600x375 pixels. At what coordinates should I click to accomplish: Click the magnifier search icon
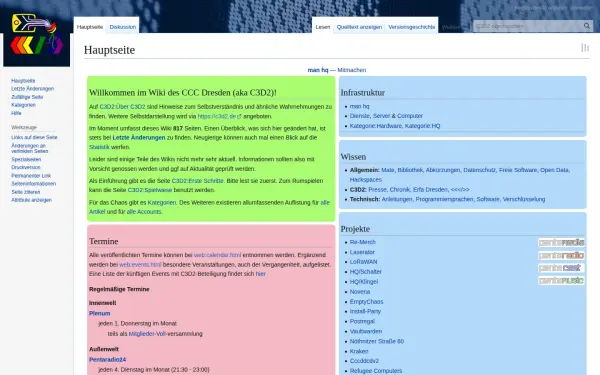click(x=587, y=26)
